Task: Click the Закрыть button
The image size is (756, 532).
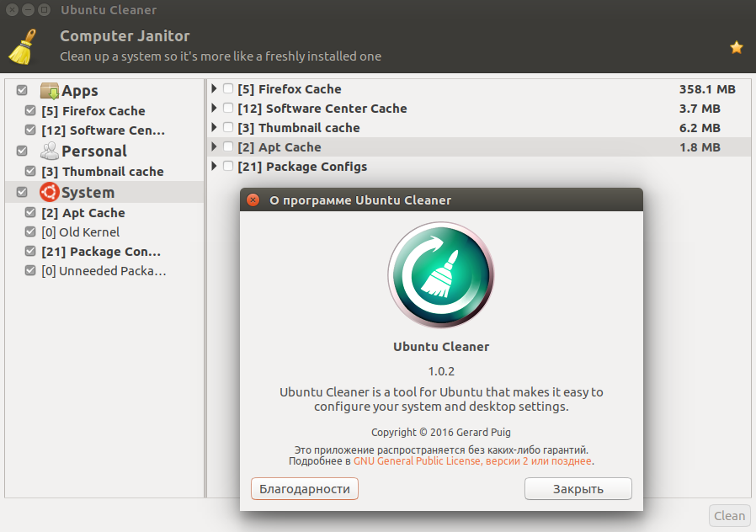Action: coord(578,488)
